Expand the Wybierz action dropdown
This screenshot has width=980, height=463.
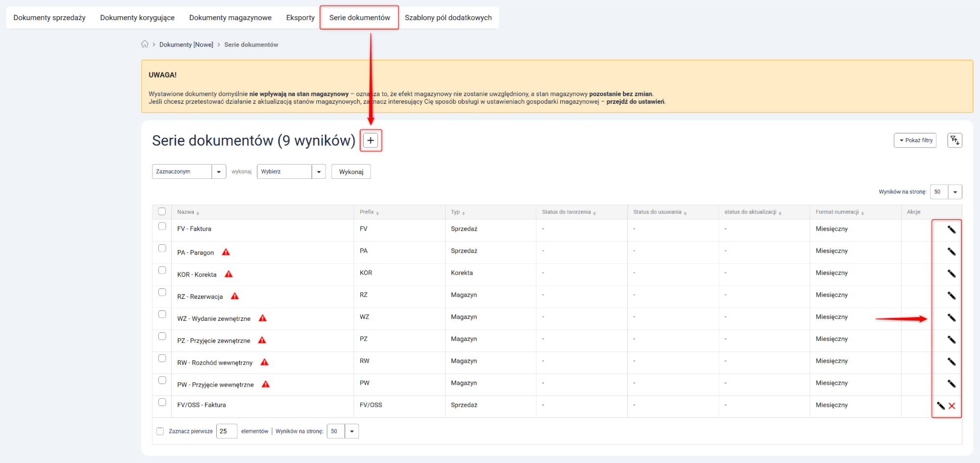(x=291, y=171)
